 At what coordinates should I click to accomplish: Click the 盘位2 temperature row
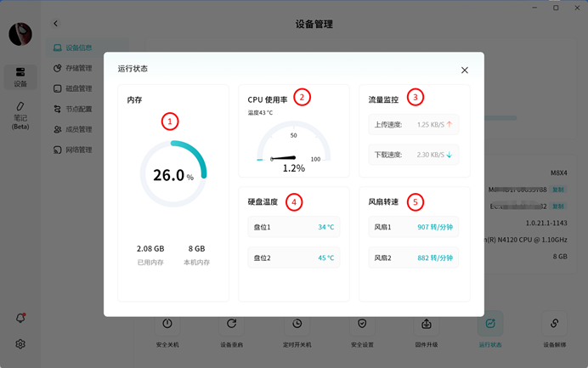[294, 258]
